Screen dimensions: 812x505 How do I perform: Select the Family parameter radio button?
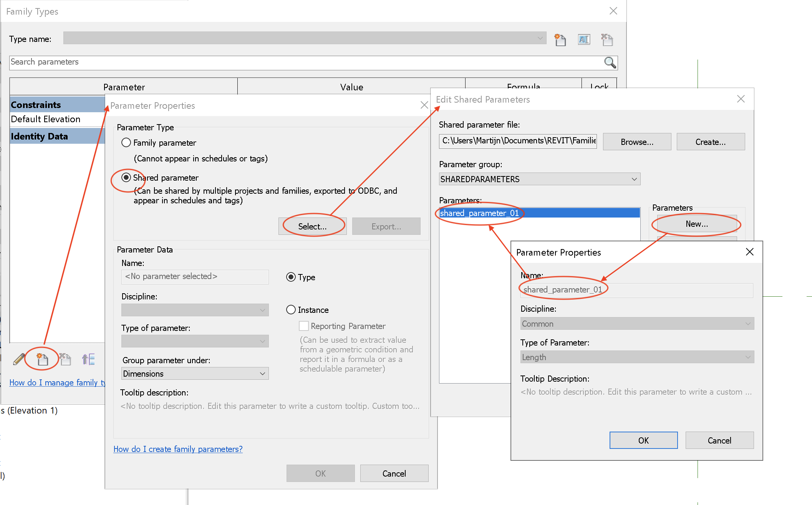click(126, 142)
